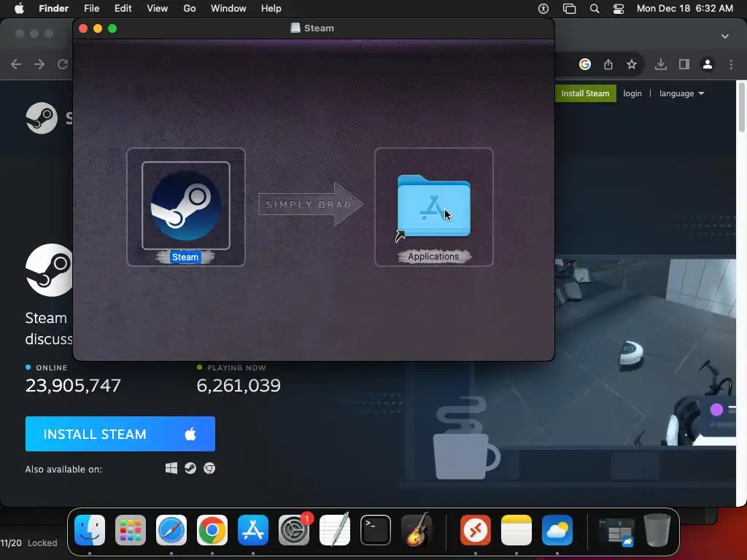This screenshot has height=560, width=747.
Task: Open Chrome three-dot menu
Action: 731,64
